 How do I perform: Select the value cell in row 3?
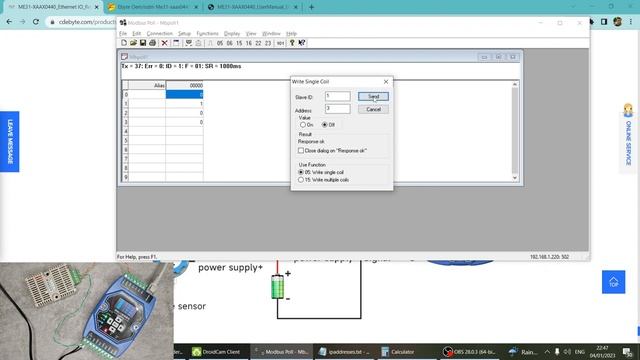point(184,122)
